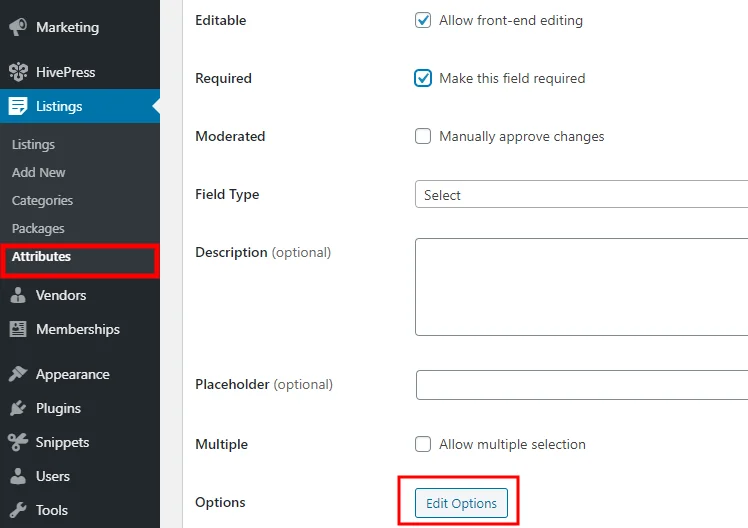748x528 pixels.
Task: Click the Listings menu icon
Action: [18, 106]
